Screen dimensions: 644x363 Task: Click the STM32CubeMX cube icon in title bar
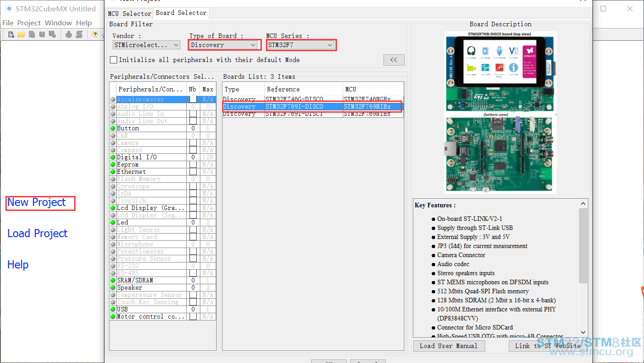coord(9,9)
